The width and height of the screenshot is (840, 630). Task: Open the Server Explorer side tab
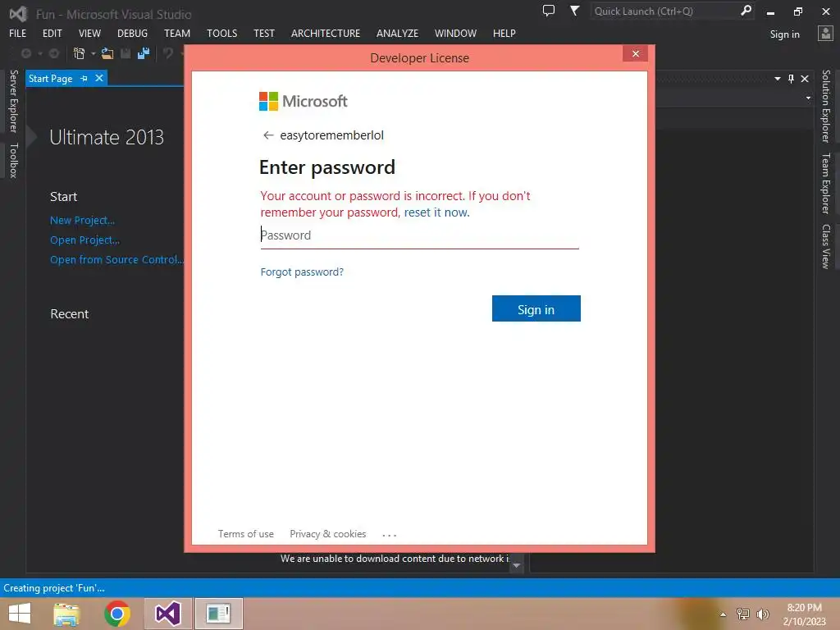(x=13, y=101)
